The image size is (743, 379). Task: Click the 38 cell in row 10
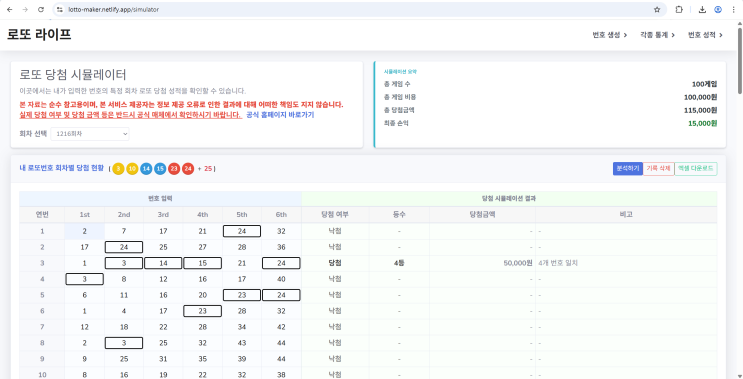pyautogui.click(x=281, y=374)
